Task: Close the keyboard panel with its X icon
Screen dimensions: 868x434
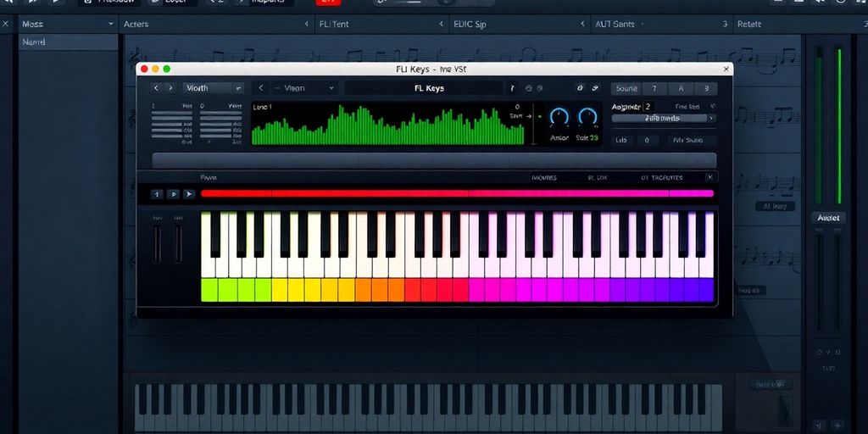Action: 709,178
